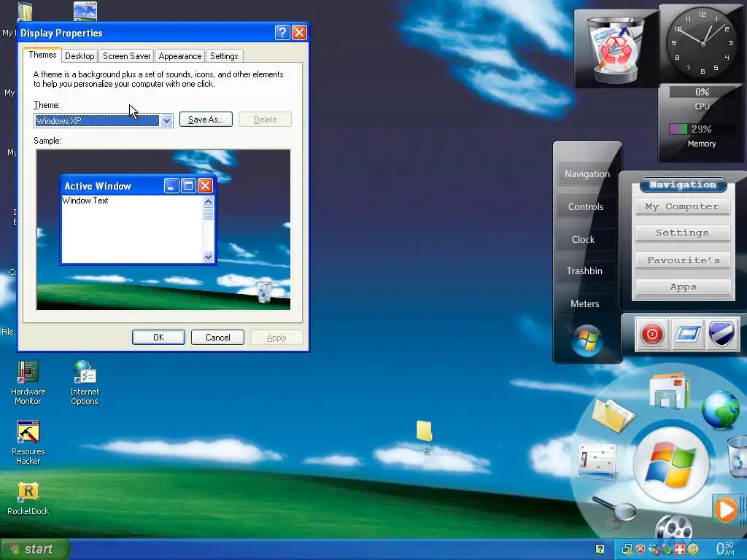Click the CPU 0% meter

point(703,92)
